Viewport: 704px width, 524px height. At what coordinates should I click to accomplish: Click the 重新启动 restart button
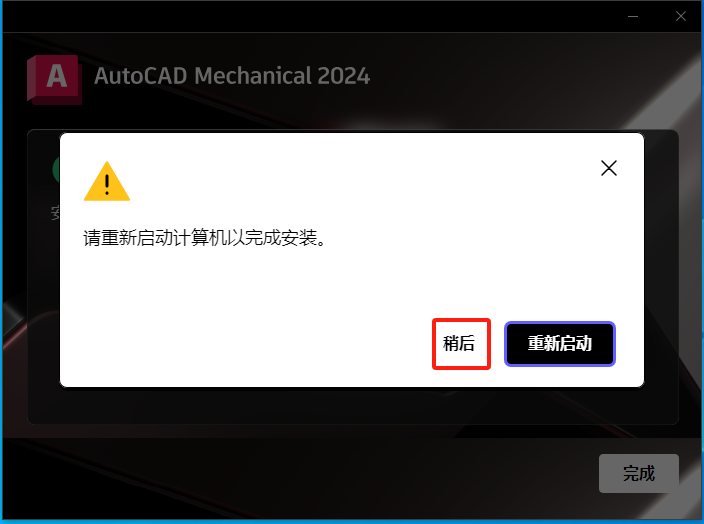pyautogui.click(x=559, y=344)
